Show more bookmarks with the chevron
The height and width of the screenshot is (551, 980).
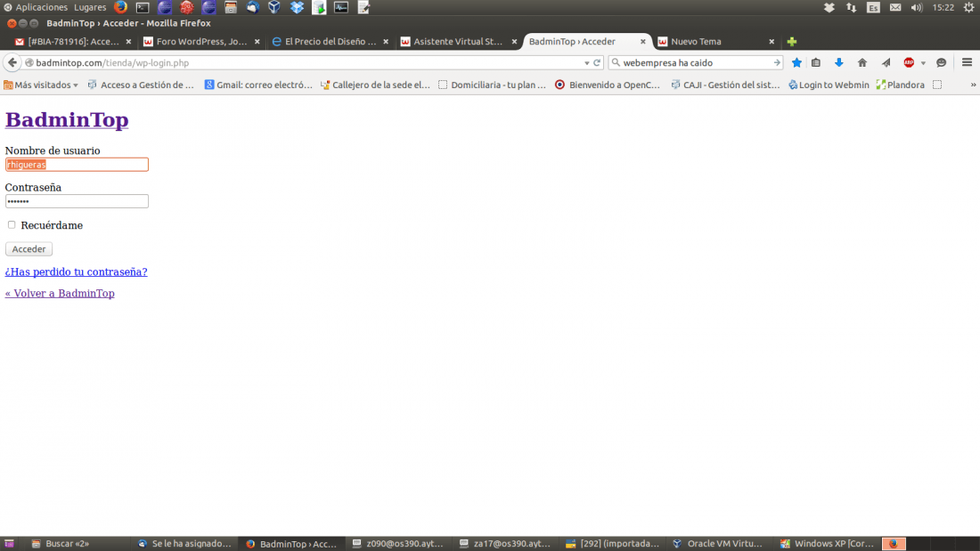point(973,85)
